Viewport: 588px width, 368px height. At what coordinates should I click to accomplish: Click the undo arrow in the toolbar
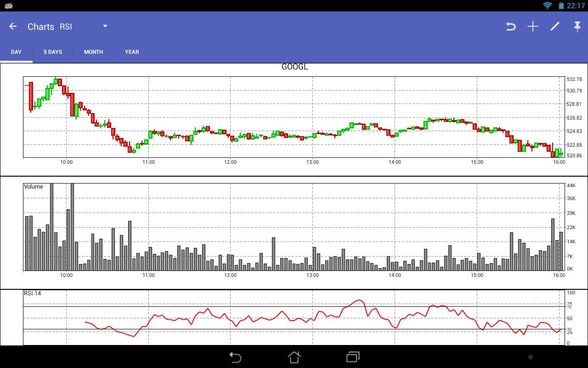[x=510, y=27]
